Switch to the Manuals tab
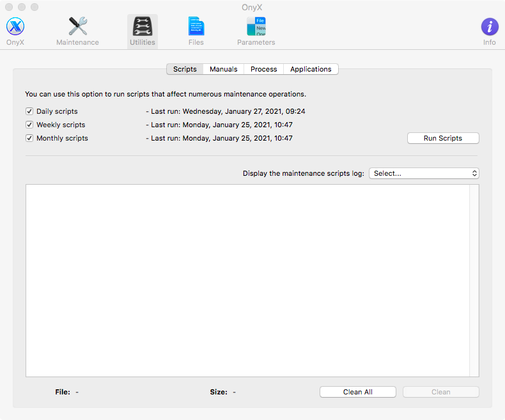The image size is (505, 420). click(224, 69)
